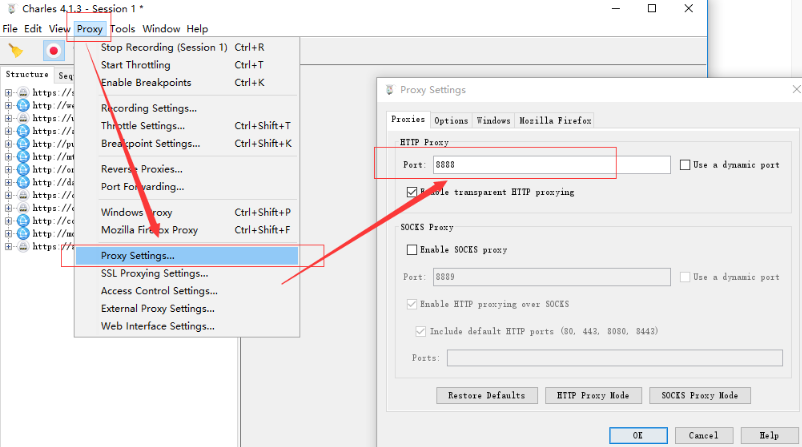Click HTTP Proxy Mode button

593,395
